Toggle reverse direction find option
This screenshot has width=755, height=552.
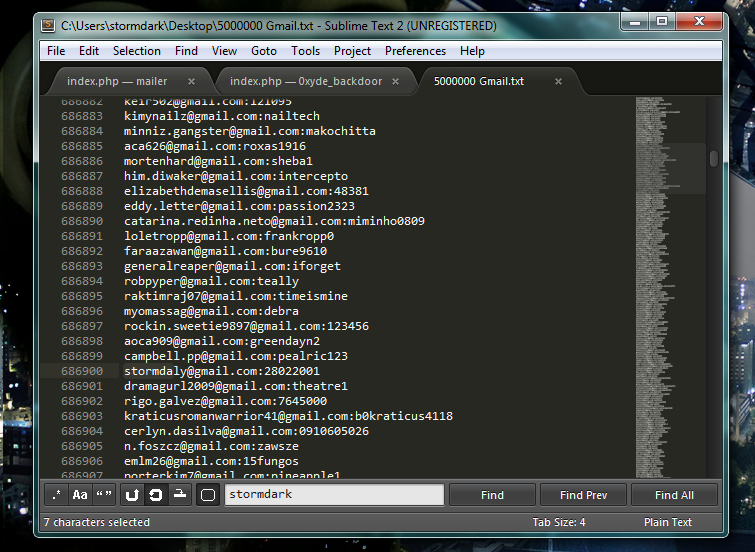[132, 495]
